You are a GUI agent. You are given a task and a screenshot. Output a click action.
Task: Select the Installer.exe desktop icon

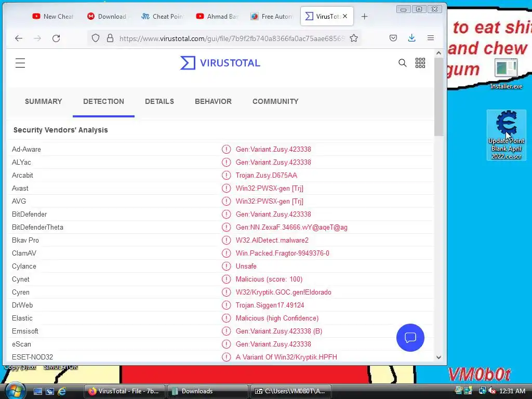(506, 74)
